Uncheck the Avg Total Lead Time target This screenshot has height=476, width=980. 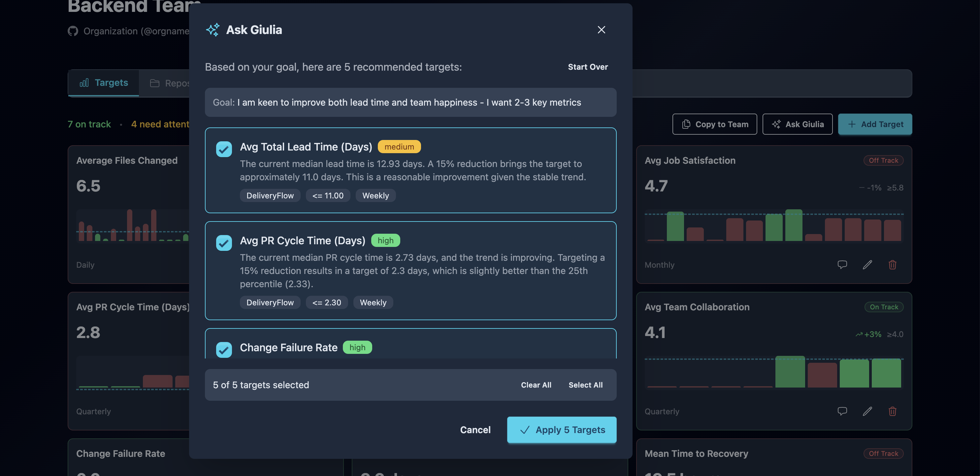click(x=224, y=149)
